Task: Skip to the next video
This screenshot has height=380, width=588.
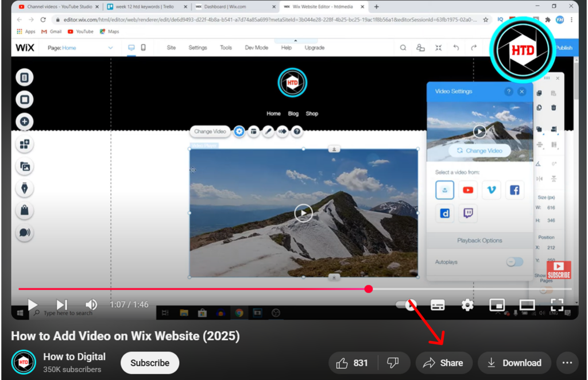Action: pos(62,305)
